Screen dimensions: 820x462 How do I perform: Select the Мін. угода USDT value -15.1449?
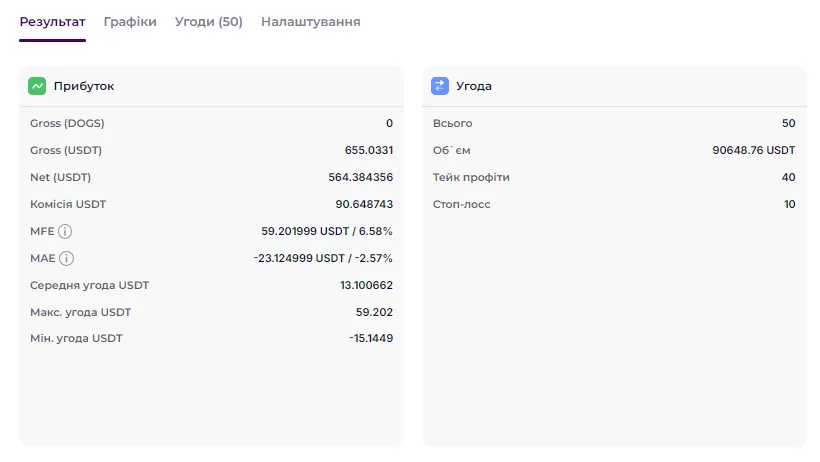(x=370, y=338)
